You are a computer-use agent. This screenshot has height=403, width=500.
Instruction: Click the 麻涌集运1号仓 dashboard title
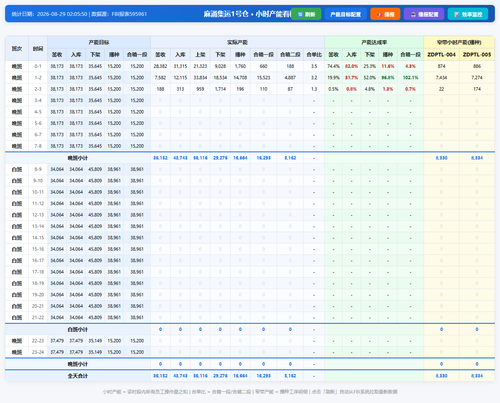[x=247, y=14]
